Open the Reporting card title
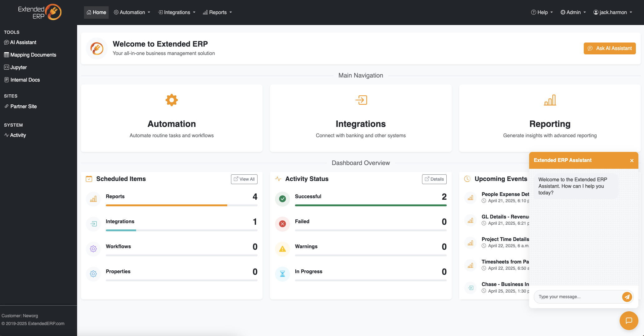The height and width of the screenshot is (336, 644). click(x=550, y=124)
